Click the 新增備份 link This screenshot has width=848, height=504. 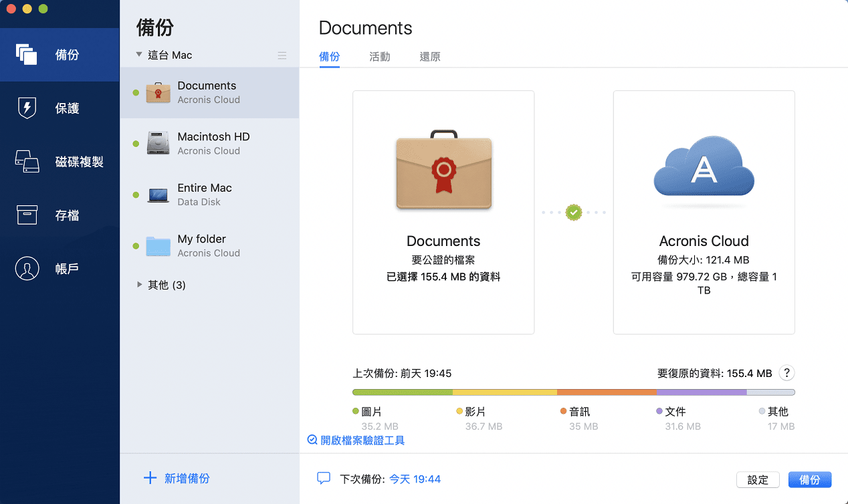[x=187, y=478]
